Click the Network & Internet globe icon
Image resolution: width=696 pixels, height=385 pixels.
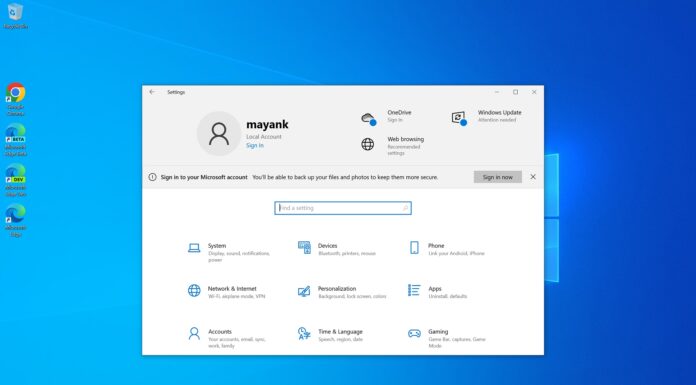click(194, 290)
